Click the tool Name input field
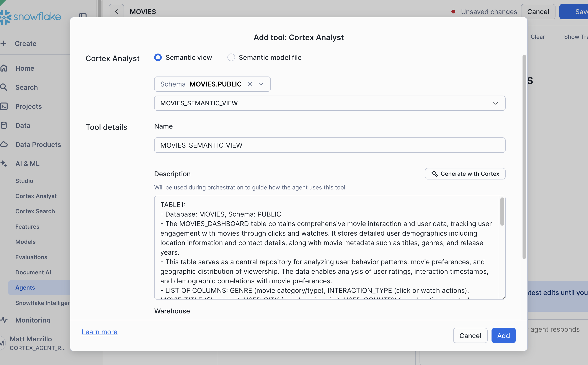 [330, 145]
